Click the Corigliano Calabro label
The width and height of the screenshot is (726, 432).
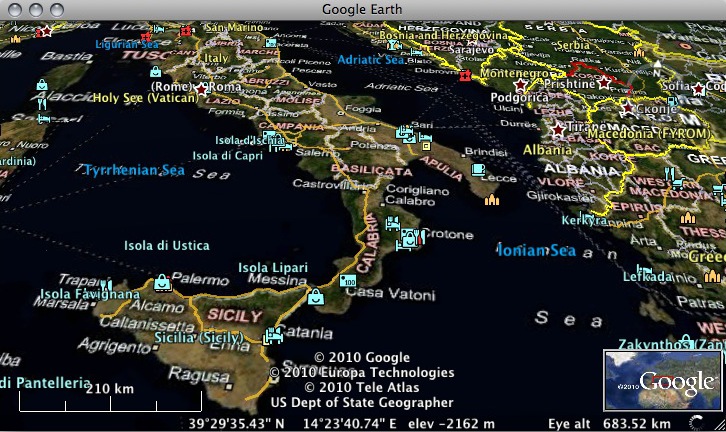tap(417, 195)
